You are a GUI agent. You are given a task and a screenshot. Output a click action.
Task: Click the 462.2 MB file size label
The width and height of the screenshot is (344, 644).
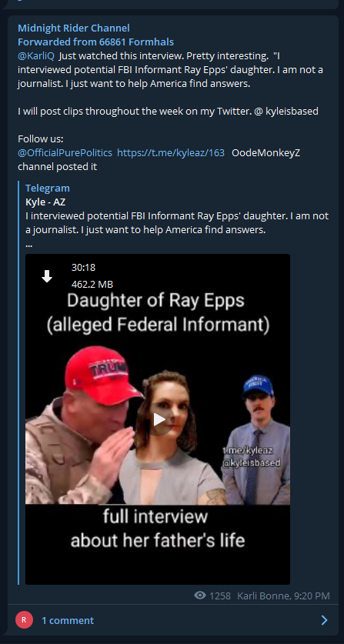click(92, 284)
